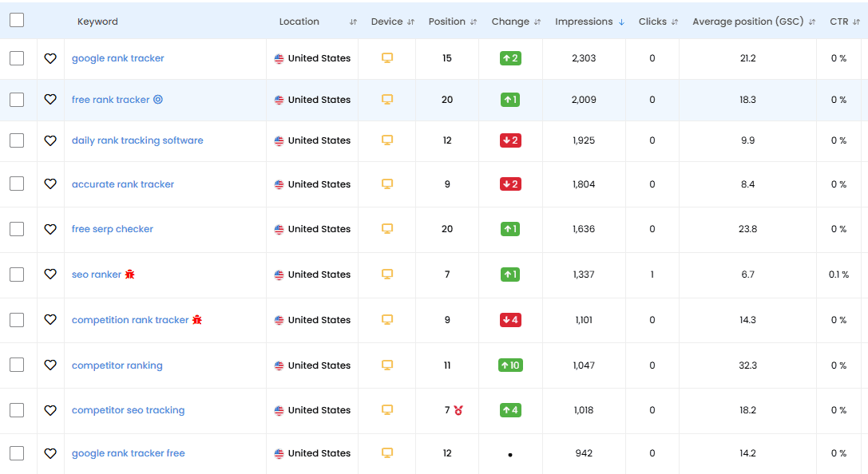Click US flag icon in 'competitor ranking' row
The height and width of the screenshot is (474, 868).
279,365
